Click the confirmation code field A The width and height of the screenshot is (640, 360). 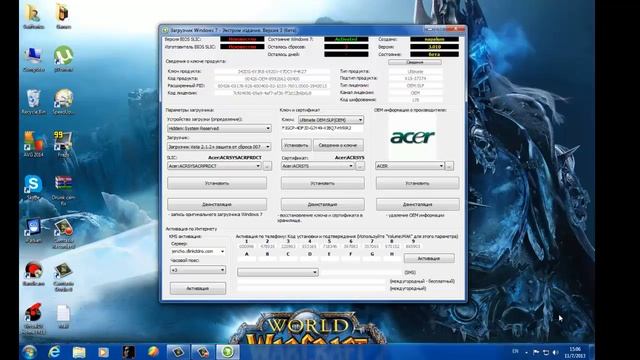(x=247, y=259)
